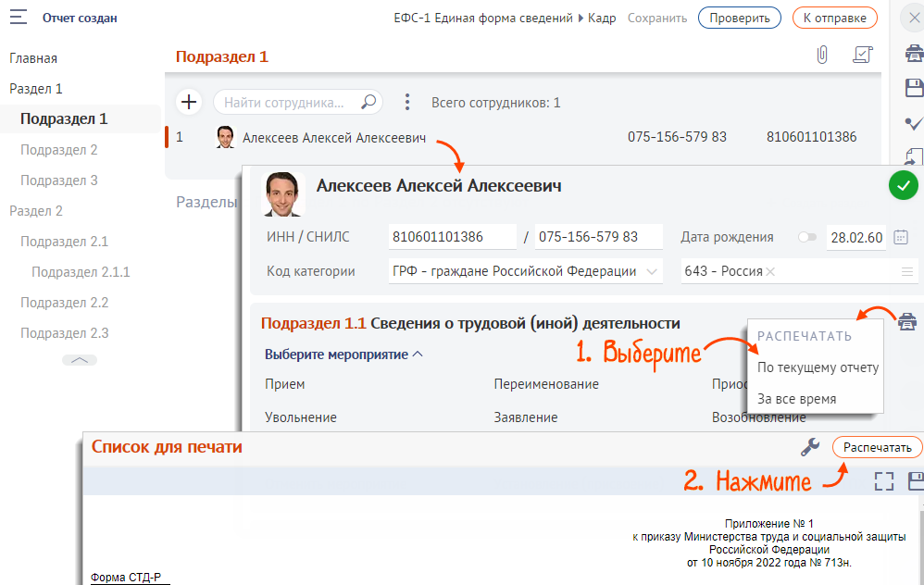Select По текущему отчету print option
This screenshot has height=585, width=924.
click(818, 367)
